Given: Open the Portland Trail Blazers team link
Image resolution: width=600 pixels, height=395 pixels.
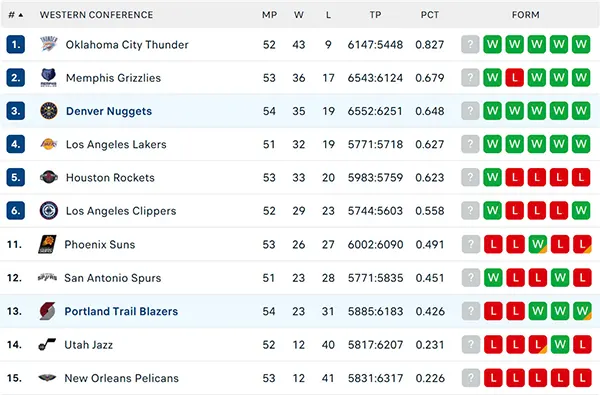Looking at the screenshot, I should [x=121, y=311].
